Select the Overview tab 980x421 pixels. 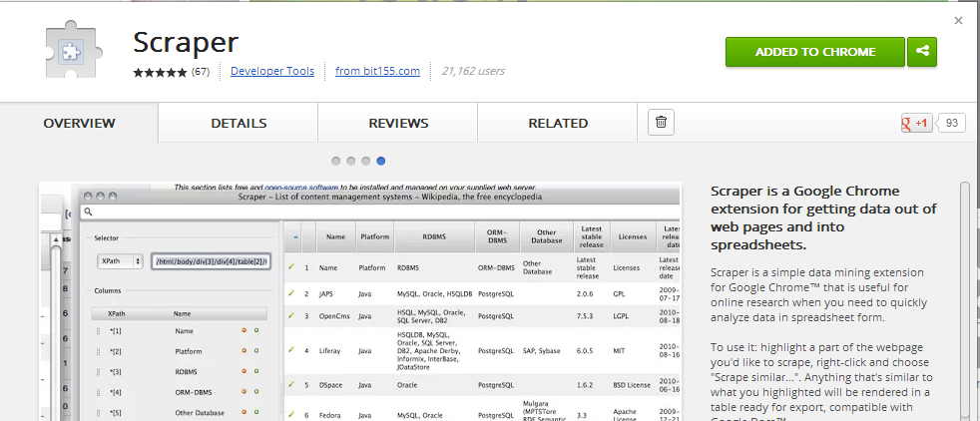point(79,124)
